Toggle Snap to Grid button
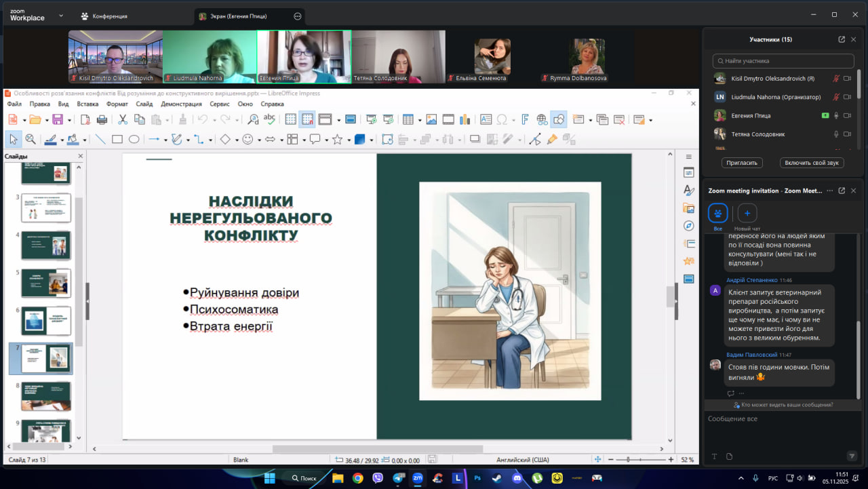Viewport: 868px width, 489px height. [x=308, y=119]
